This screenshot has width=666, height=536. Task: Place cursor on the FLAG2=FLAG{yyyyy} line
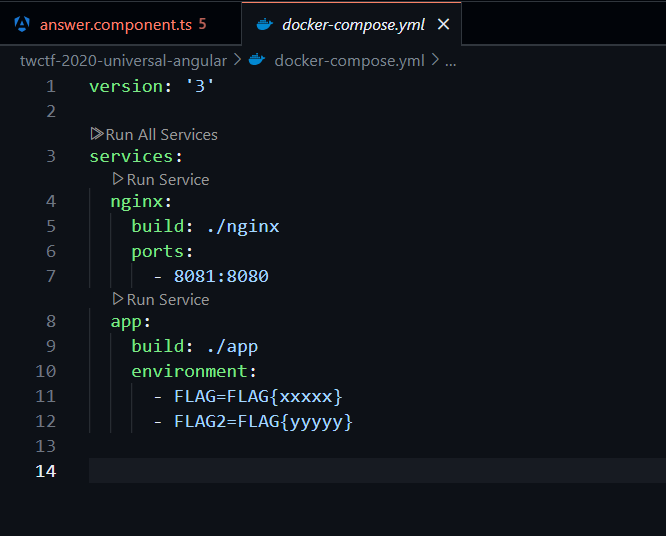(x=263, y=421)
